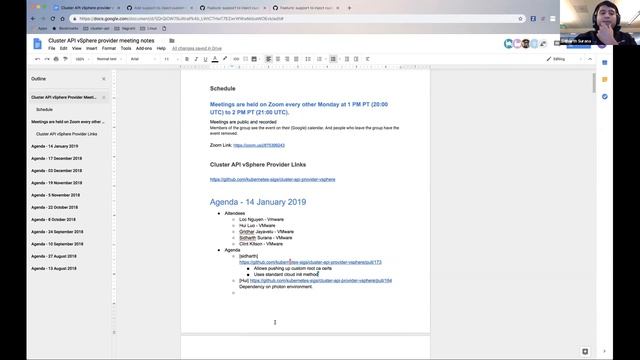640x360 pixels.
Task: Move document using the folder icon
Action: point(172,40)
